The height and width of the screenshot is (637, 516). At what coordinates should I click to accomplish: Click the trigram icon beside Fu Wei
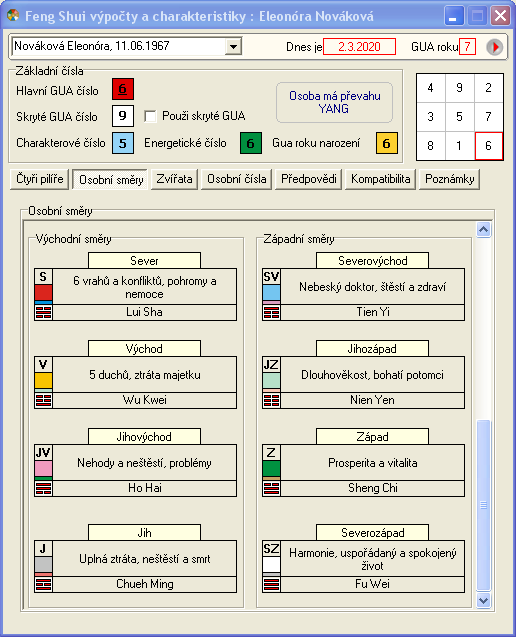coord(271,584)
